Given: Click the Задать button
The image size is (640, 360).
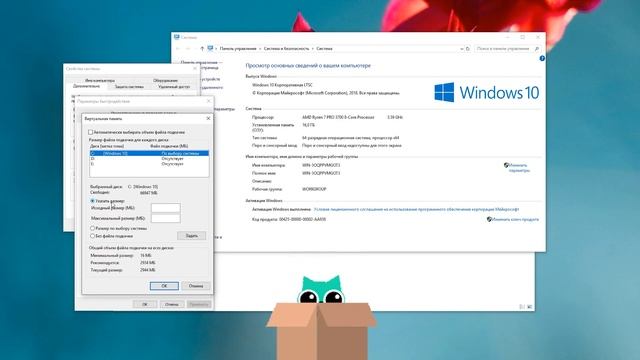Looking at the screenshot, I should (191, 236).
